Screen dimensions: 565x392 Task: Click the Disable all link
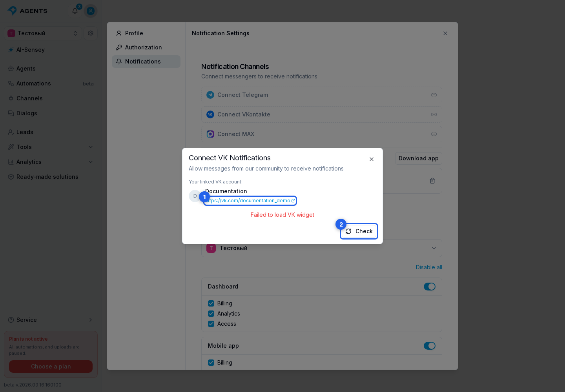click(429, 267)
